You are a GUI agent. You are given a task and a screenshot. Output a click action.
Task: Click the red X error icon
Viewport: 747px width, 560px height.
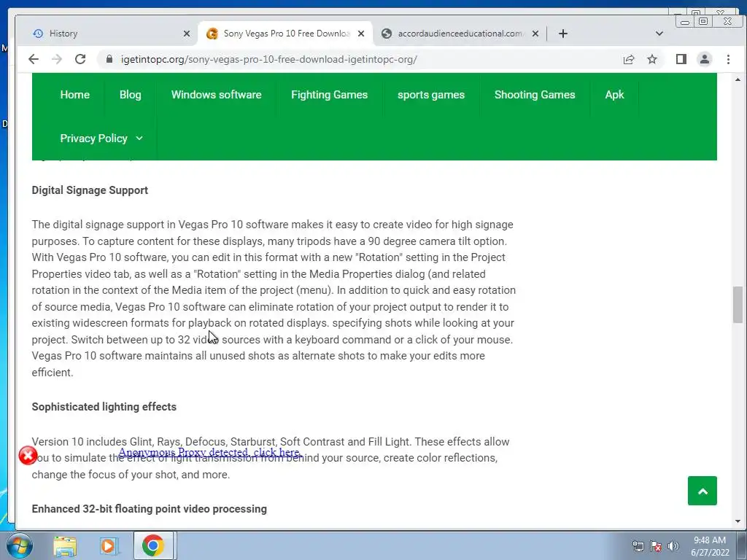click(28, 456)
